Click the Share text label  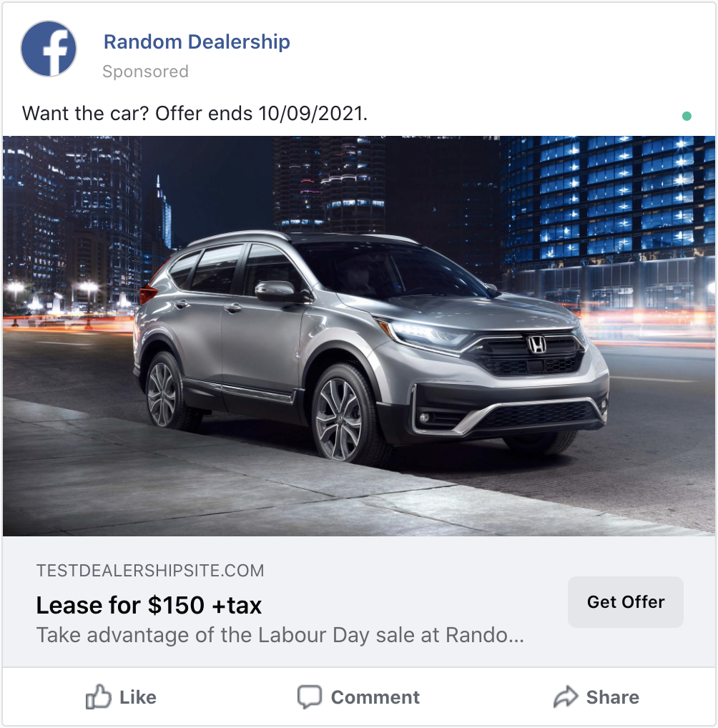coord(613,697)
